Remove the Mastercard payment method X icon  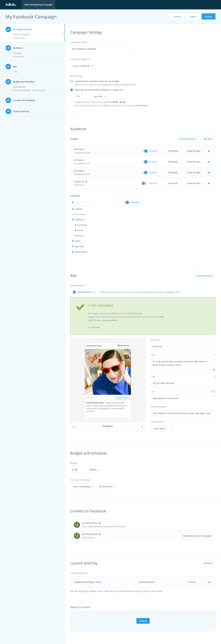209,582
